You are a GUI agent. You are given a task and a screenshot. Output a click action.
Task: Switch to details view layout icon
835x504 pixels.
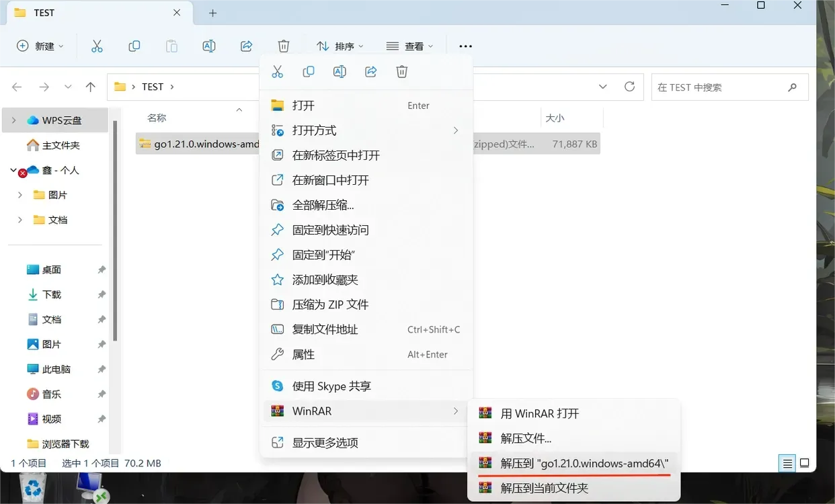(787, 463)
